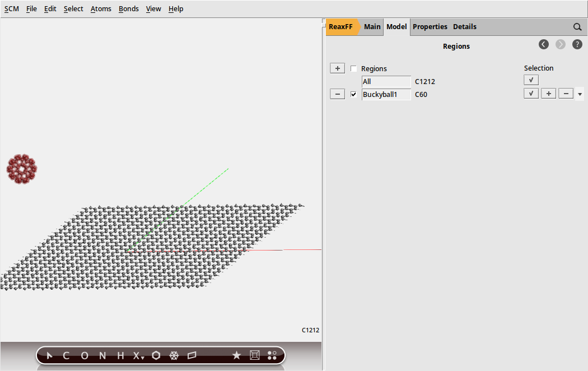588x371 pixels.
Task: Select the crystal snowflake tool
Action: tap(174, 355)
